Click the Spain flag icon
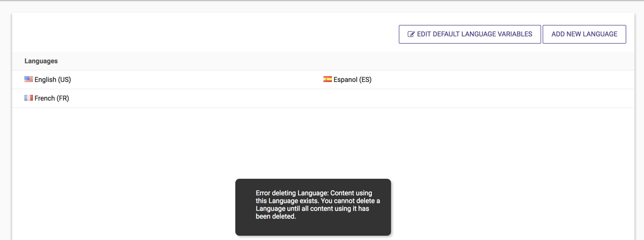The image size is (644, 240). click(328, 79)
